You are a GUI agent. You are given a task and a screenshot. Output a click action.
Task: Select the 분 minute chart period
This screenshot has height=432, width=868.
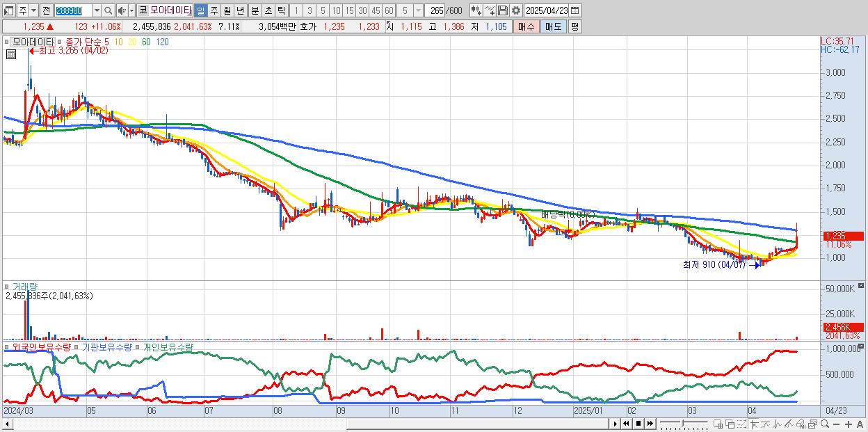coord(255,10)
